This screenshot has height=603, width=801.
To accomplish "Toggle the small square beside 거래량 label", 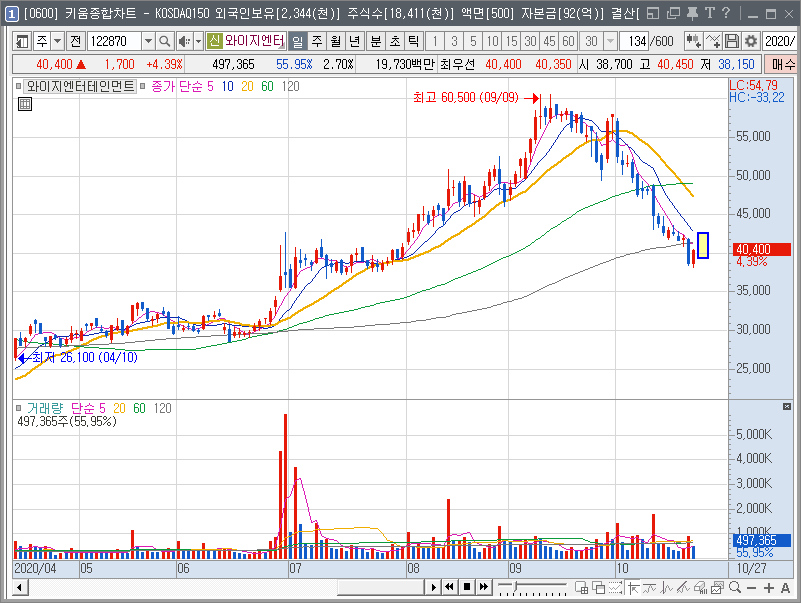I will click(18, 408).
